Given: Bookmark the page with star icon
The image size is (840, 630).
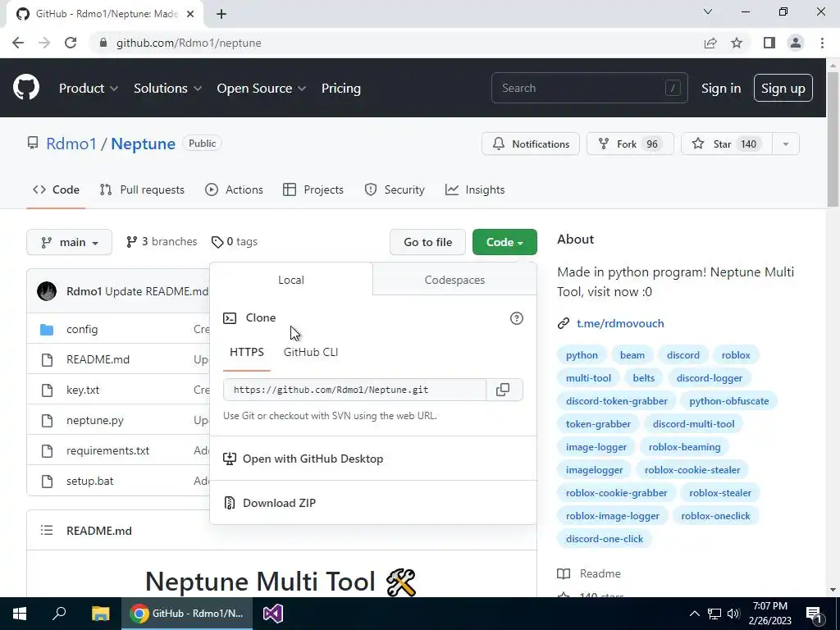Looking at the screenshot, I should click(737, 43).
